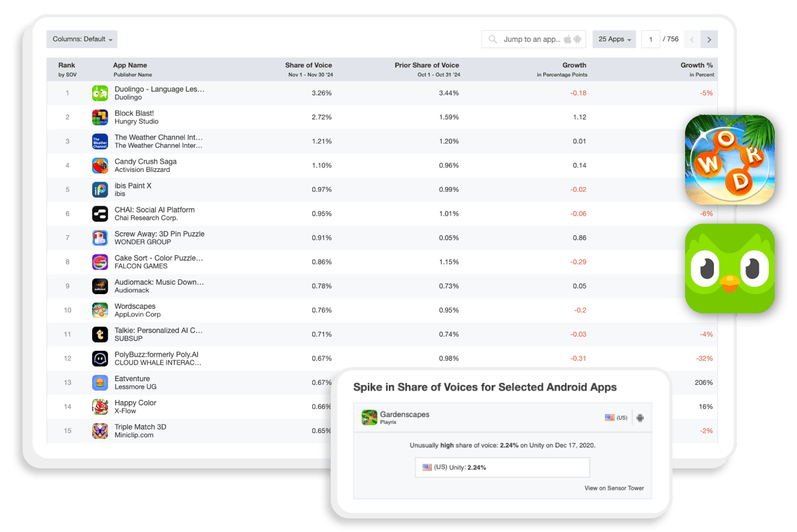Click the Triple Match 3D app icon
The image size is (797, 532).
pyautogui.click(x=100, y=431)
